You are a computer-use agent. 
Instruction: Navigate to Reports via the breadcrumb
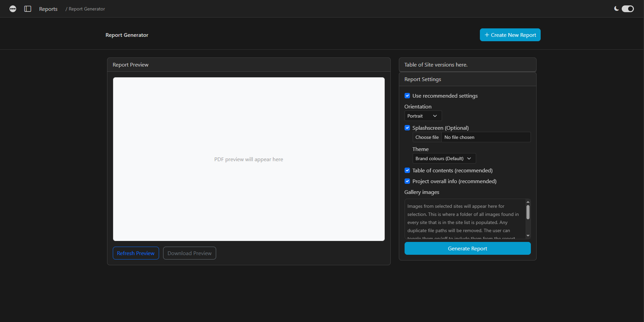(48, 9)
